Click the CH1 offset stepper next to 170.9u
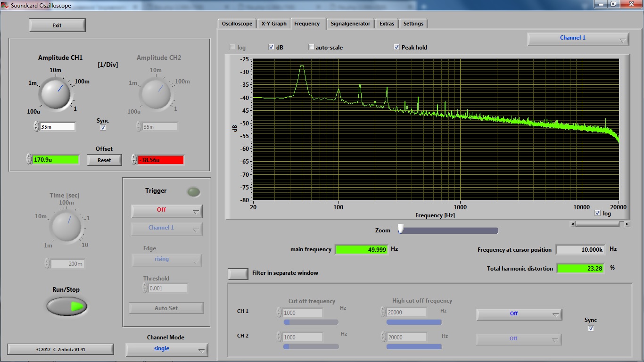 (29, 159)
